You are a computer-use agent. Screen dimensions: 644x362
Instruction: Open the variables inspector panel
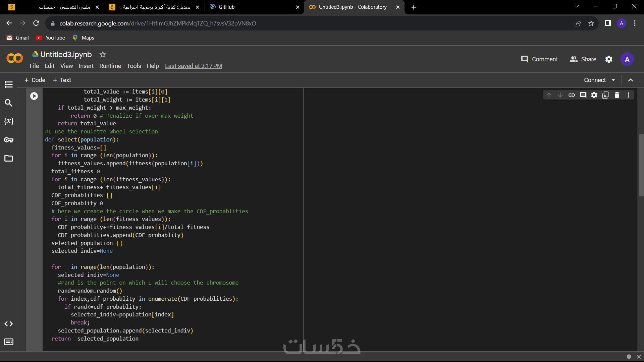coord(9,121)
